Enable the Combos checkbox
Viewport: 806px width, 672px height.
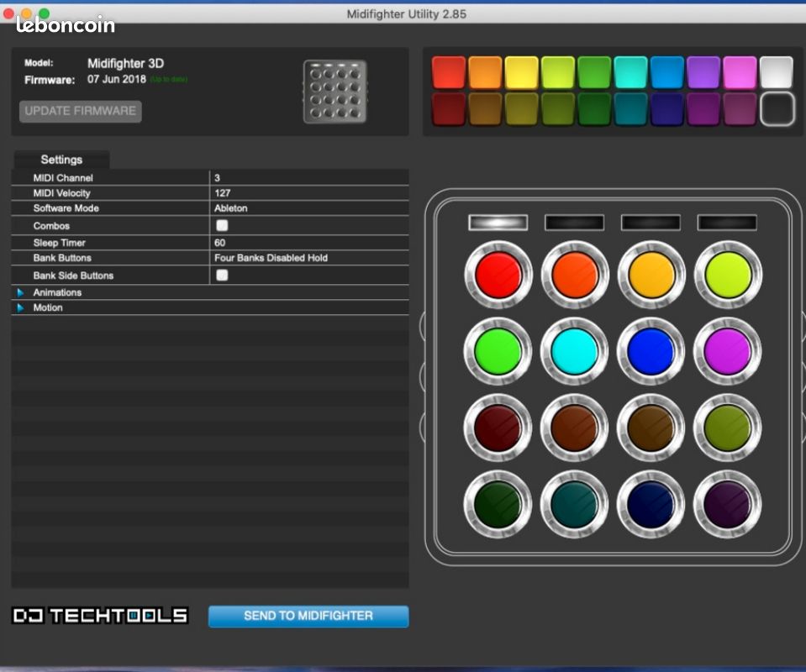[x=222, y=225]
